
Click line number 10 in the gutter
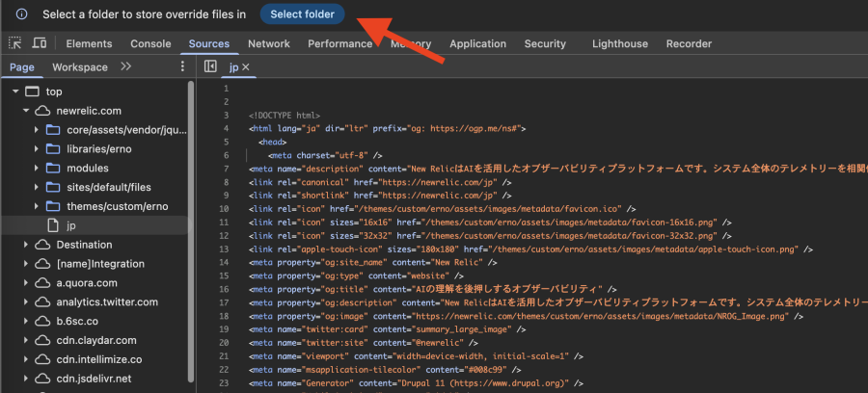click(x=224, y=209)
